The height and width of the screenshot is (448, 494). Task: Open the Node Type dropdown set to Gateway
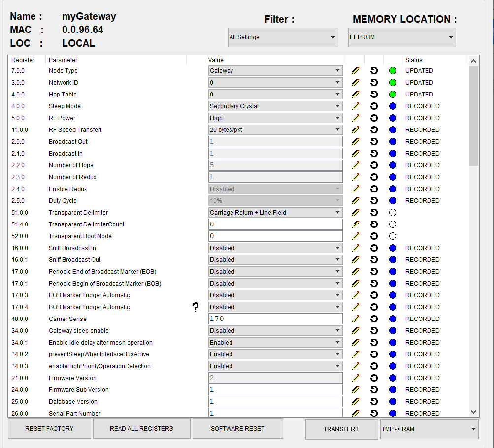pyautogui.click(x=275, y=71)
